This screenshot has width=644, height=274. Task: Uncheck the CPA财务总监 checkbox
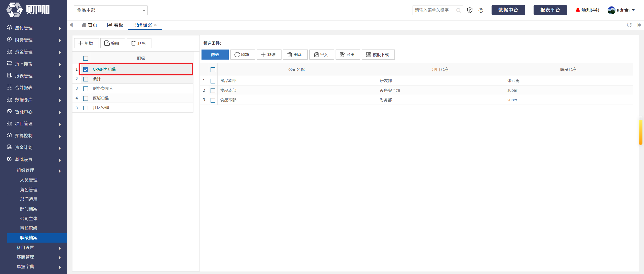click(86, 69)
